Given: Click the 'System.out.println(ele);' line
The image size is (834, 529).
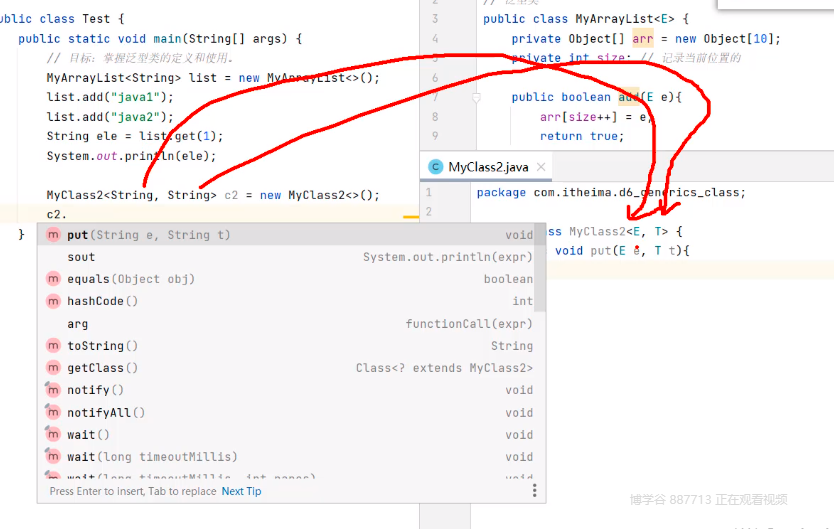Looking at the screenshot, I should 131,156.
